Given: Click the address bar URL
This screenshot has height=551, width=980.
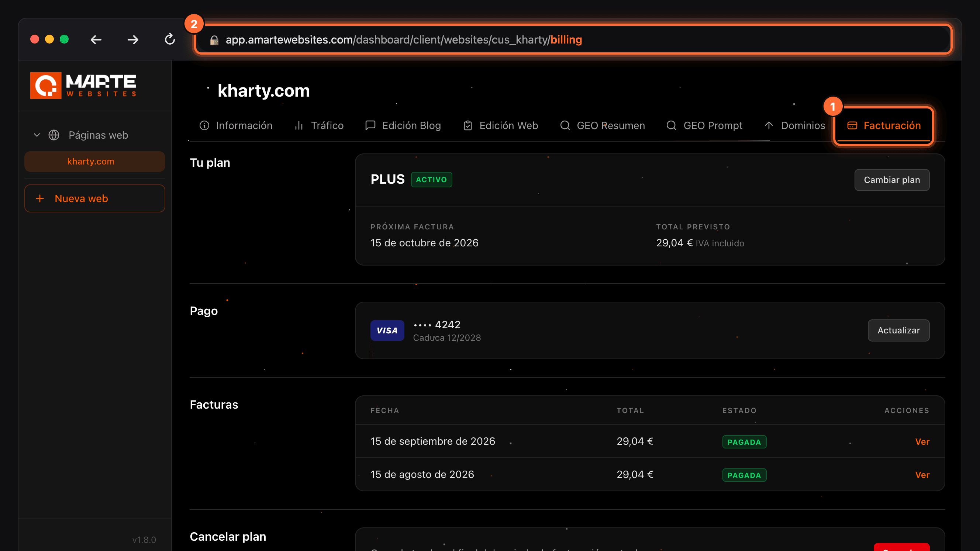Looking at the screenshot, I should 404,40.
